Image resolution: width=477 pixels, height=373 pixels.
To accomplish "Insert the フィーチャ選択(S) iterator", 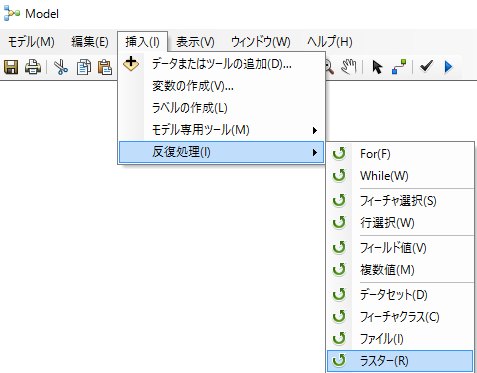I will pyautogui.click(x=400, y=201).
